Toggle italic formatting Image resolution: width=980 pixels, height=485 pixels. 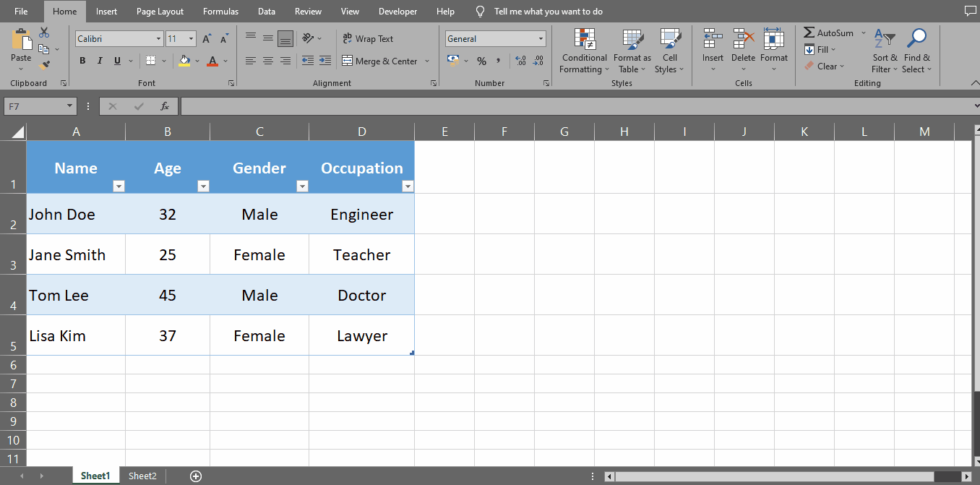pos(99,61)
